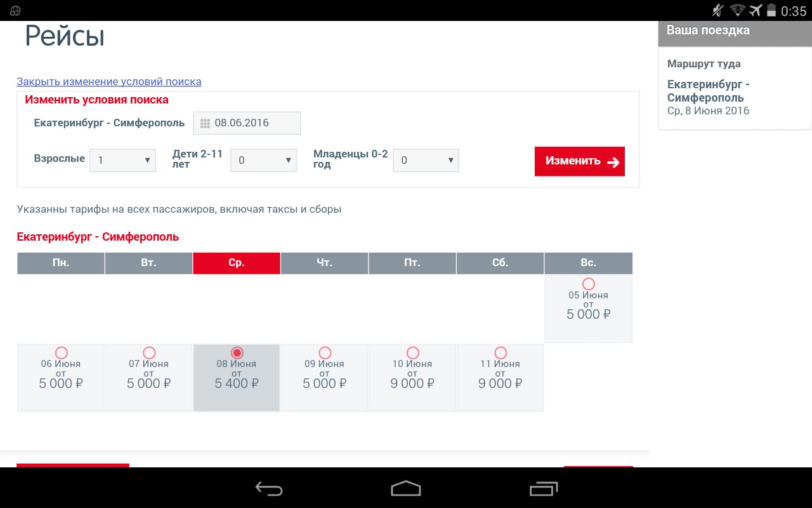
Task: Select the 10 Июня radio button
Action: tap(413, 352)
